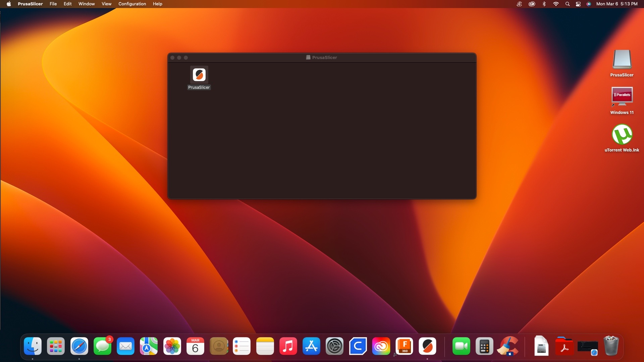Open Control Center in menu bar
Screen dimensions: 644x362
(578, 4)
